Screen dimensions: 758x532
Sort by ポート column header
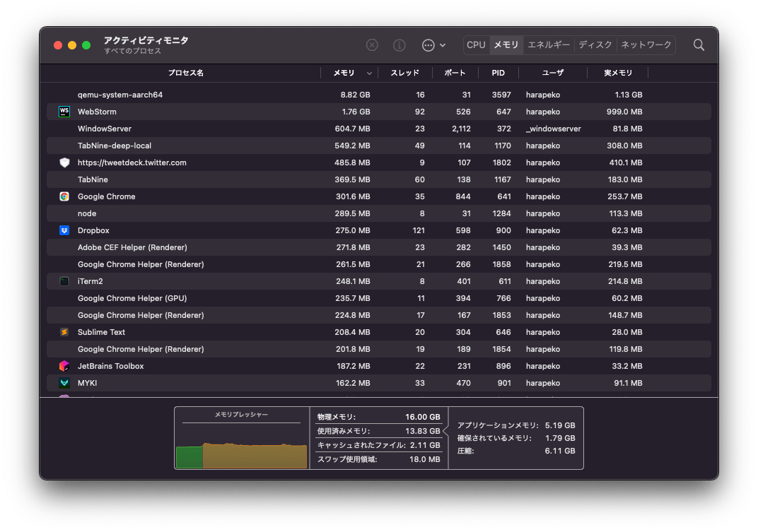coord(455,73)
